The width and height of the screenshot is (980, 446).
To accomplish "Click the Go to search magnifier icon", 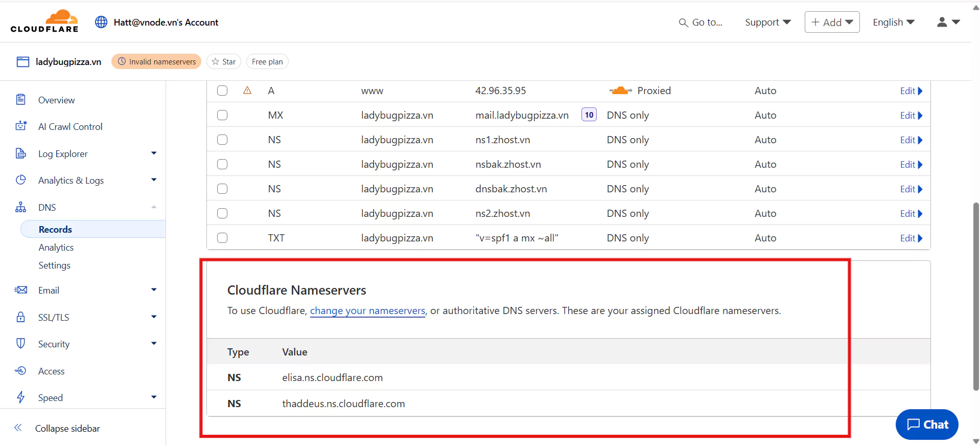I will pyautogui.click(x=683, y=23).
